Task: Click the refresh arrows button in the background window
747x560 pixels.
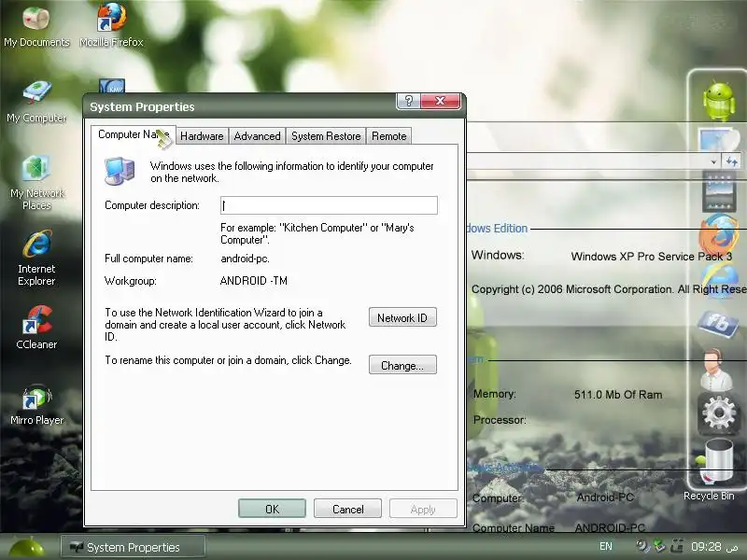Action: click(x=732, y=161)
